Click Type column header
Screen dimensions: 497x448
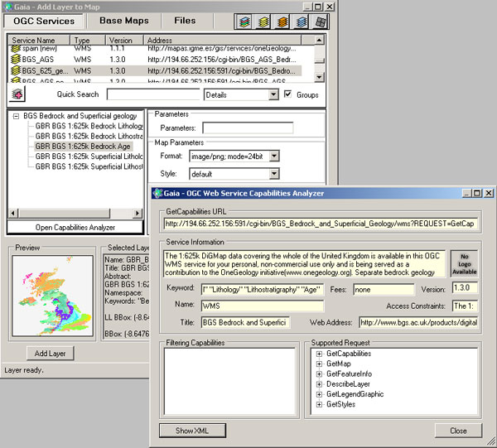coord(88,41)
